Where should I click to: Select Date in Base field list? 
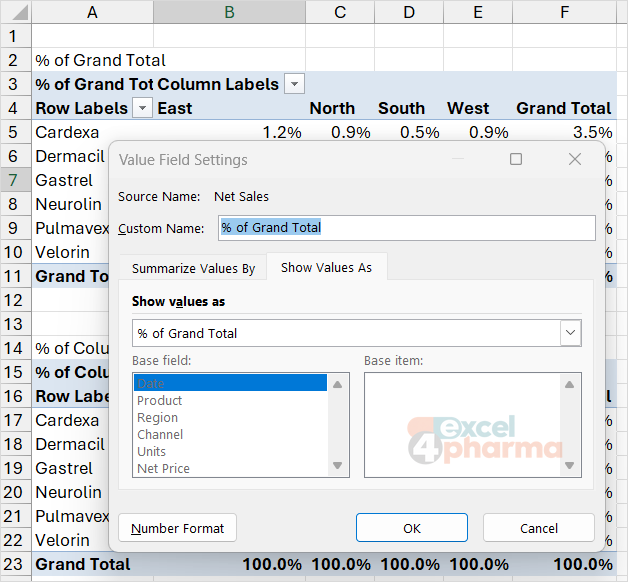coord(230,383)
